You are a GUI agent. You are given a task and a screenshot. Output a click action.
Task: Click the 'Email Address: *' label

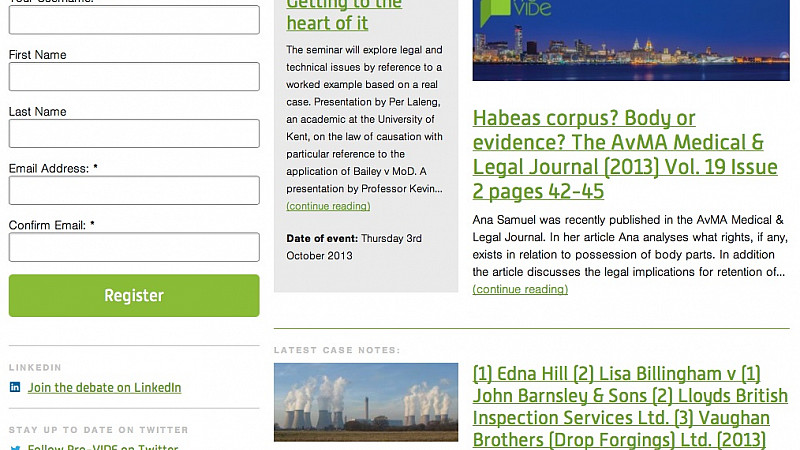[x=53, y=168]
